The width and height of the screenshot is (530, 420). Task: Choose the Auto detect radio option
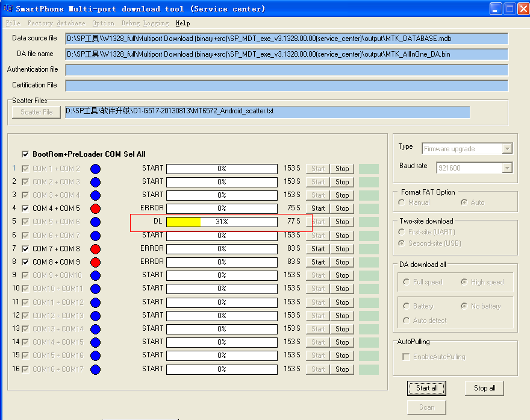[x=407, y=320]
